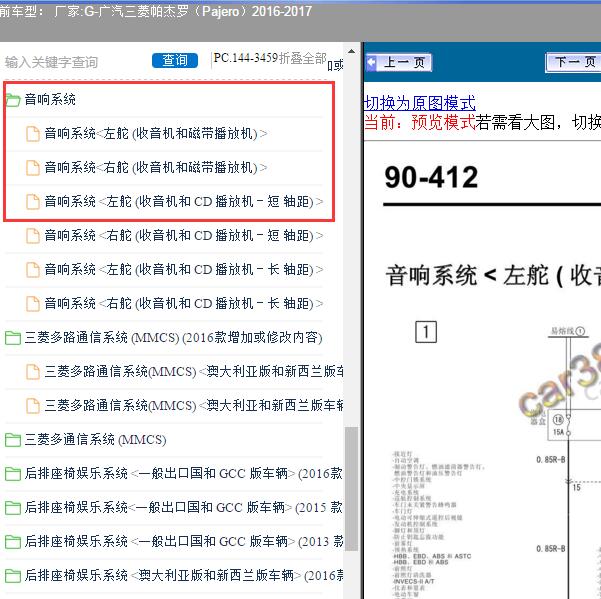601x599 pixels.
Task: Click document icon of 左舵 CD 短轴距 entry
Action: pos(33,202)
